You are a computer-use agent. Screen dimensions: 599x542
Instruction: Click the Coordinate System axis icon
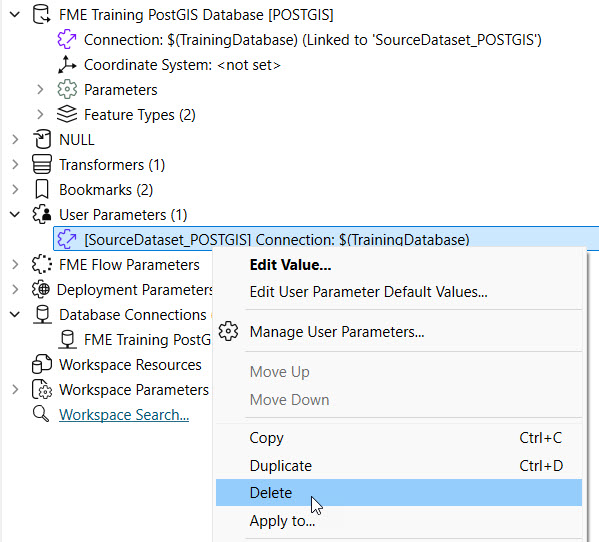point(67,65)
